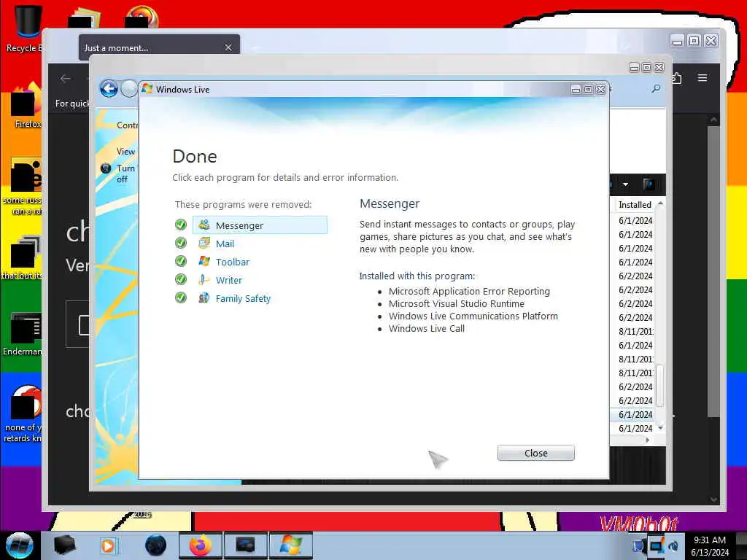Screen dimensions: 747x560
Task: Click the Windows Live title bar logo
Action: pos(147,88)
